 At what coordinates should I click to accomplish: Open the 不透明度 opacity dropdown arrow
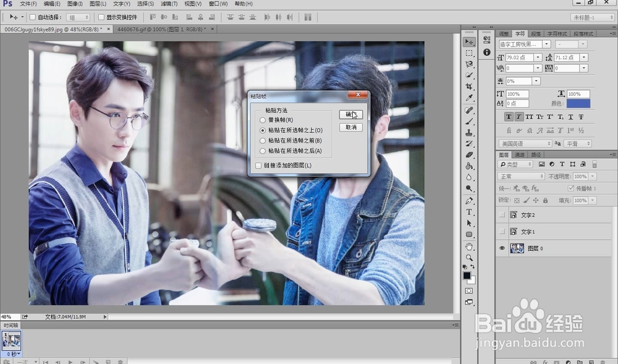pos(593,176)
